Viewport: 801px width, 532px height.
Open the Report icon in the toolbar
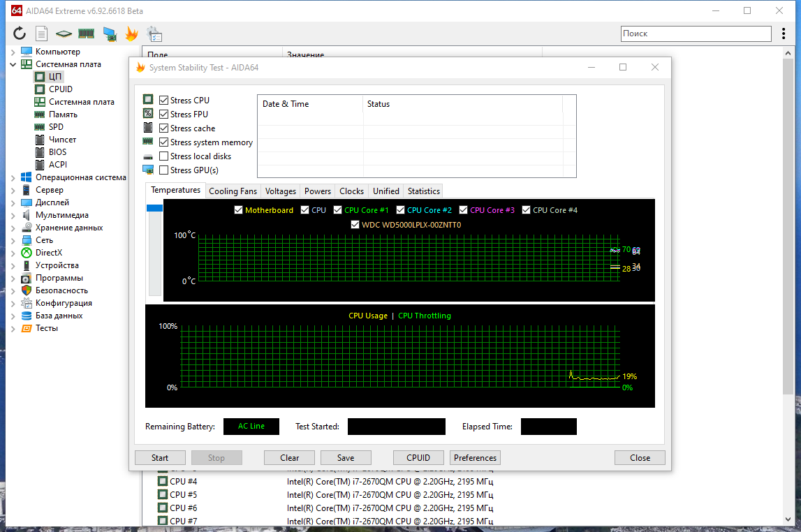[x=41, y=34]
